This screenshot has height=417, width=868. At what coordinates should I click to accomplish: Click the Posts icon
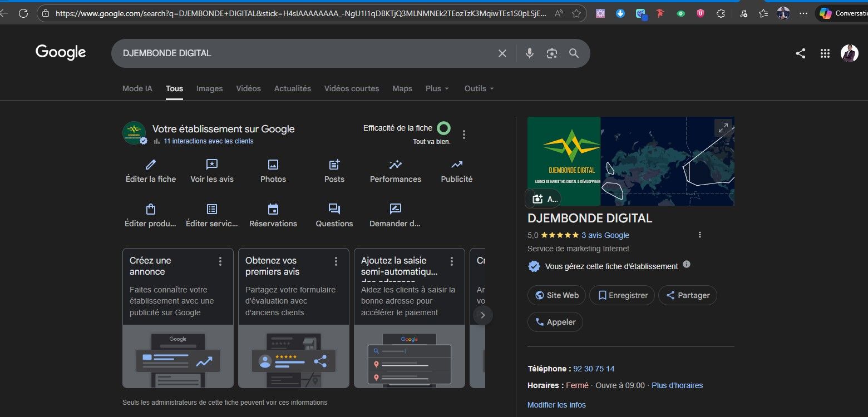click(334, 165)
